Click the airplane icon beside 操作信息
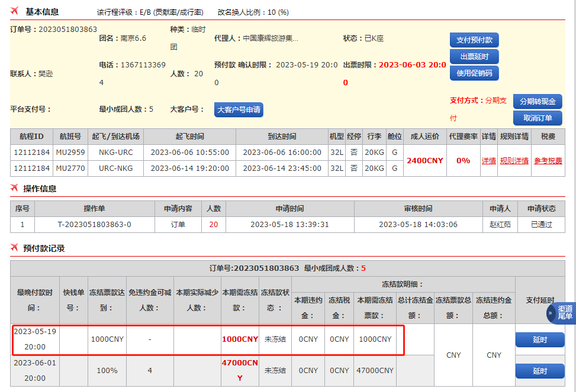 coord(15,188)
